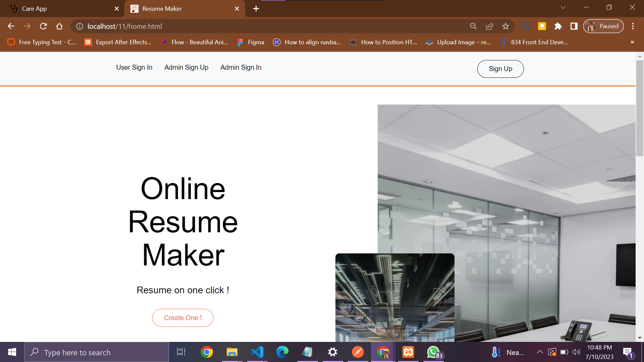Image resolution: width=644 pixels, height=362 pixels.
Task: Toggle the browser side panel
Action: pos(574,26)
